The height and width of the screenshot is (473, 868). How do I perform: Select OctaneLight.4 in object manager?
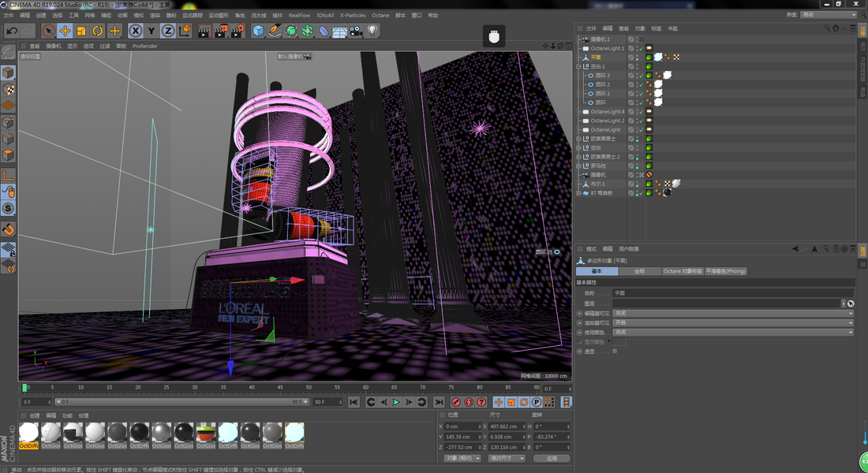coord(607,112)
